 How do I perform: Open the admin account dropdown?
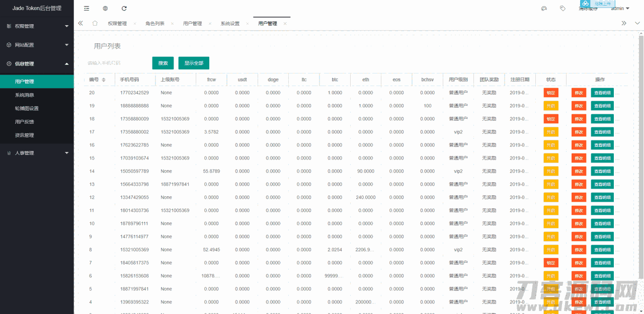pos(620,8)
